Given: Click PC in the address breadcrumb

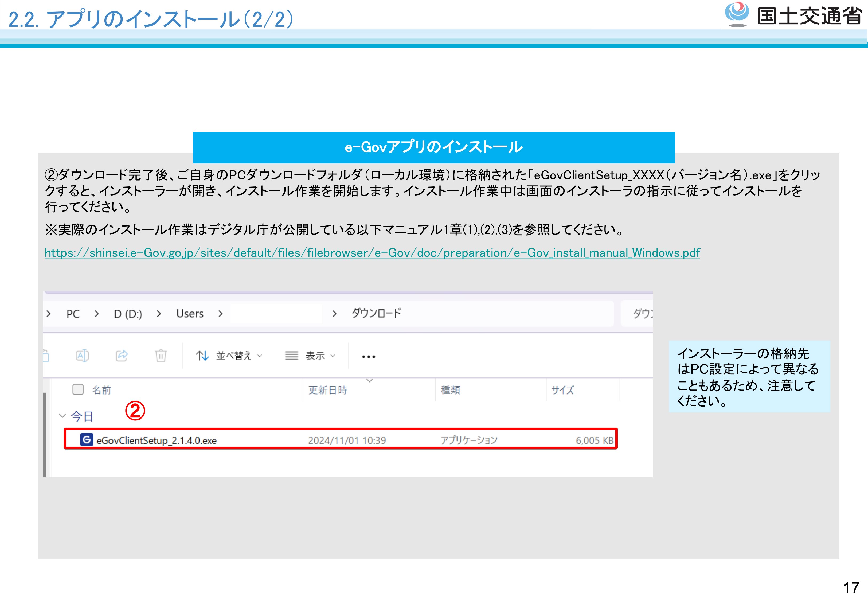Looking at the screenshot, I should [73, 314].
